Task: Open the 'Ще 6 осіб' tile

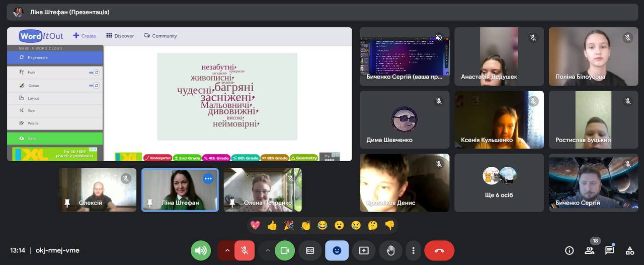Action: pyautogui.click(x=499, y=183)
